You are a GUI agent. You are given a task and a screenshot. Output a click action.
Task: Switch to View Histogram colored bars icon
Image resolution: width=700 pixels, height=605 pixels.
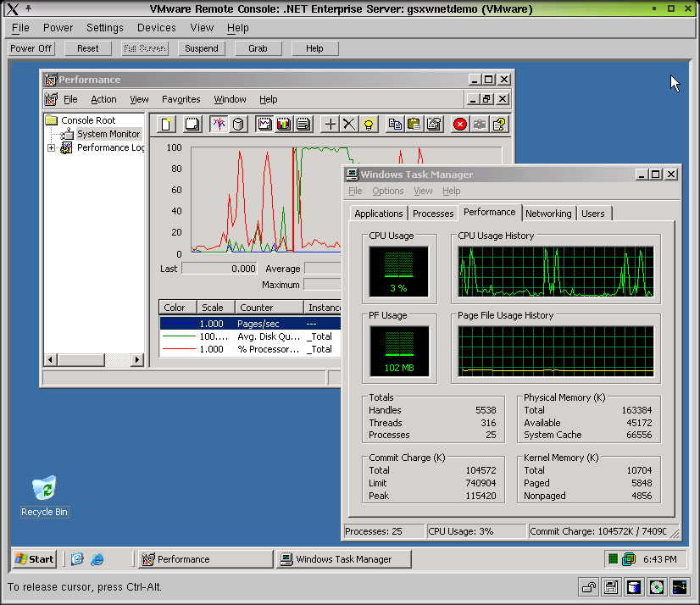pos(284,124)
